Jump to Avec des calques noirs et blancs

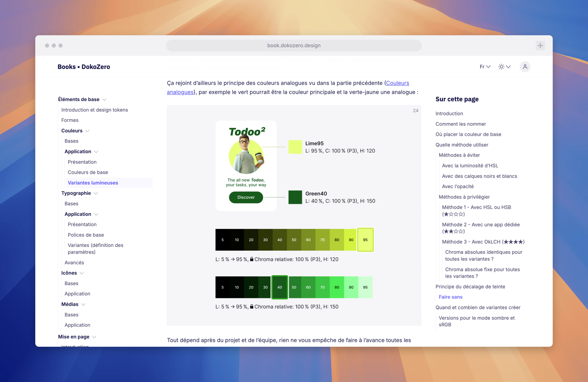479,176
